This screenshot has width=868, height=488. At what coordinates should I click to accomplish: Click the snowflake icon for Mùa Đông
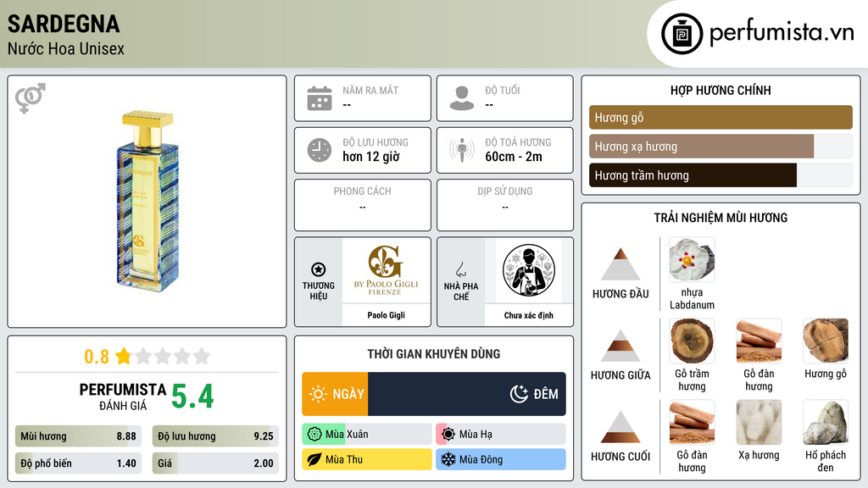coord(448,459)
